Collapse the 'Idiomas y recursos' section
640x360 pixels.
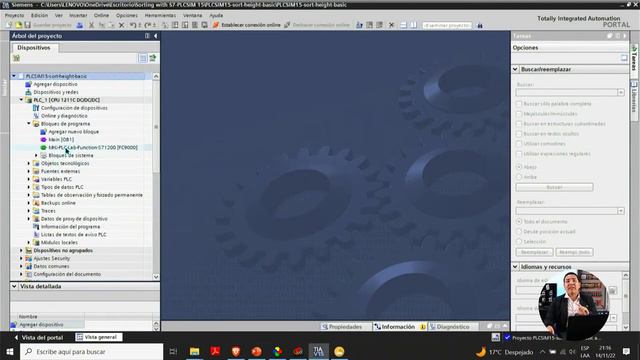[x=515, y=267]
